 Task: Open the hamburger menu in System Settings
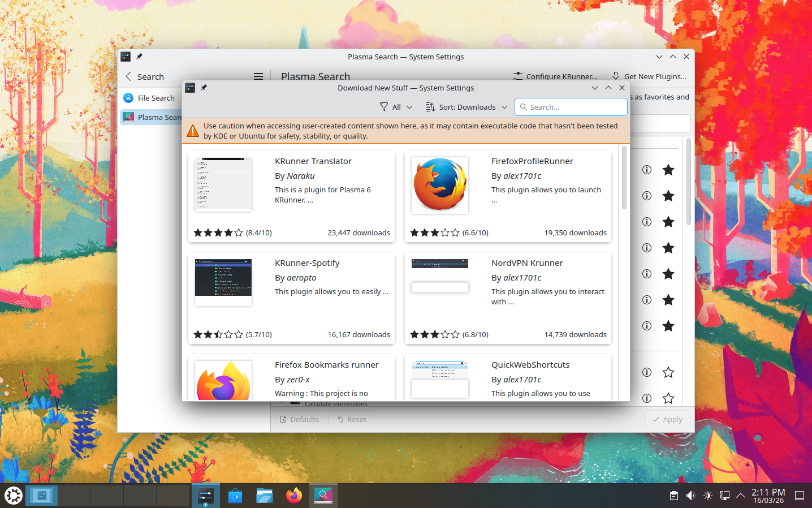(258, 76)
